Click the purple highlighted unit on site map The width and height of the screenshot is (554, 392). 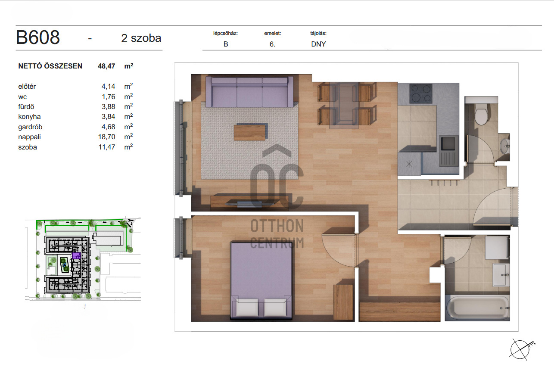[x=76, y=256]
